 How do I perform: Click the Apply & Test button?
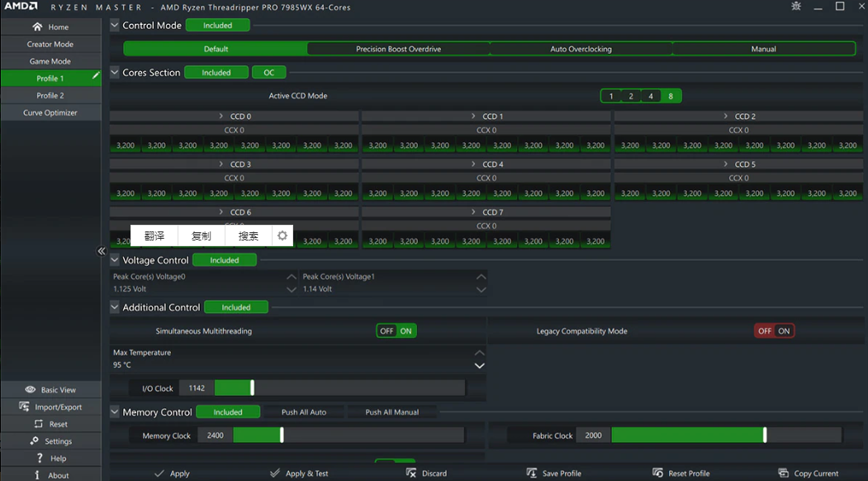click(x=299, y=474)
